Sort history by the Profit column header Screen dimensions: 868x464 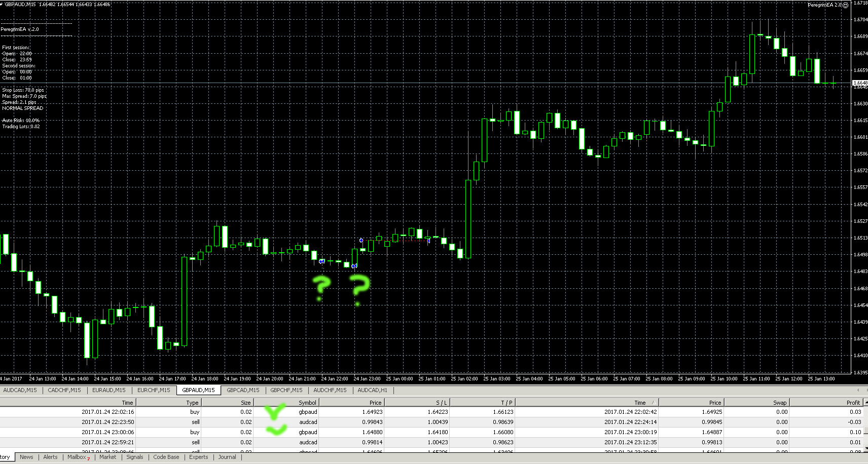[x=826, y=403]
